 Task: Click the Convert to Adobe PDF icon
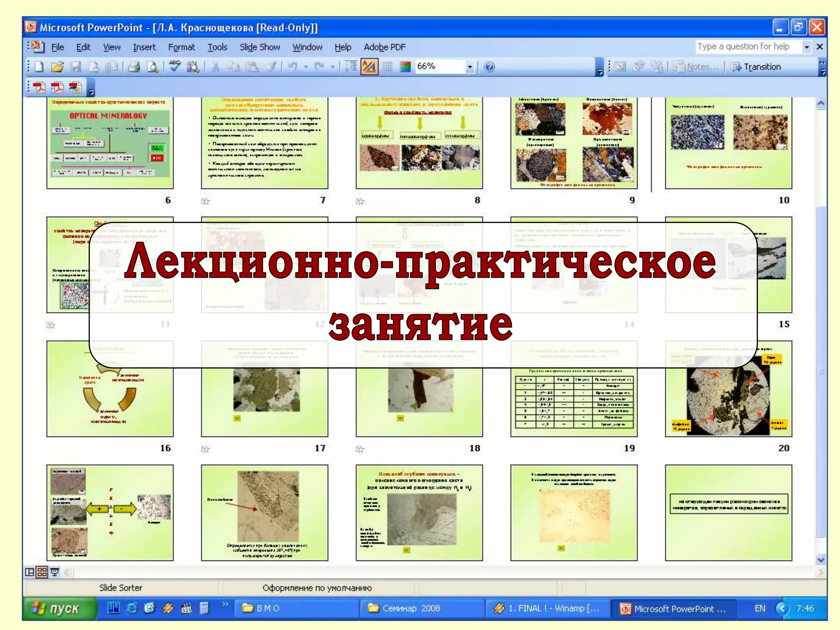click(x=39, y=87)
